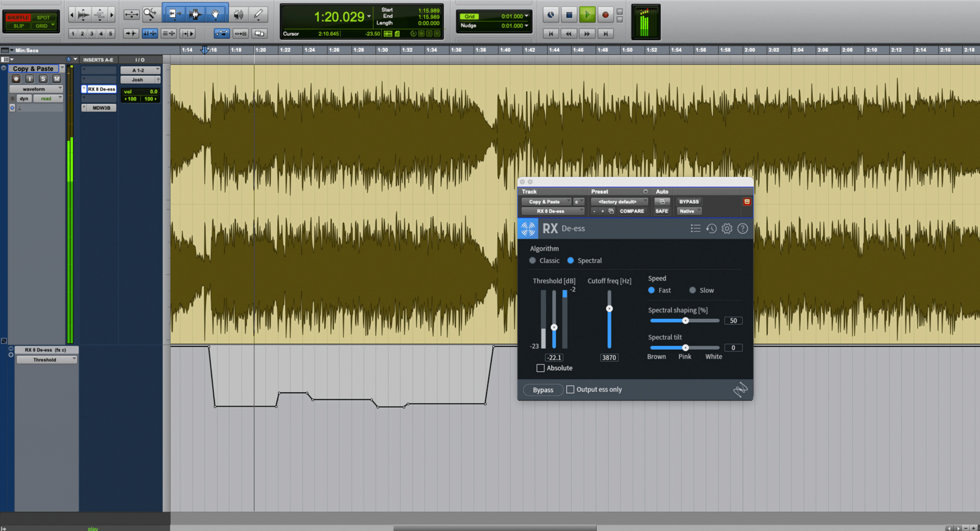Click the Rewind transport button

pyautogui.click(x=569, y=33)
